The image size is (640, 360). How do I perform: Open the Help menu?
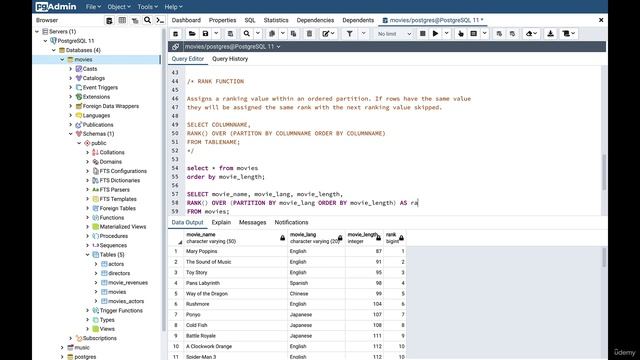coord(173,7)
